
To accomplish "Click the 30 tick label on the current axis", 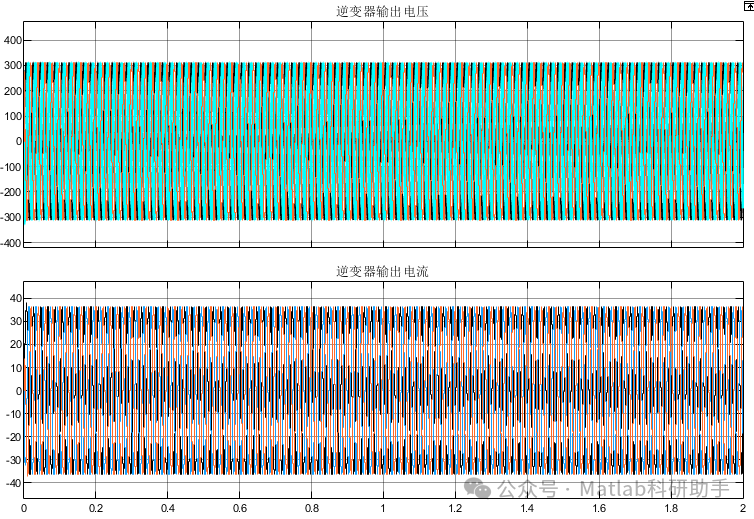I will click(16, 321).
